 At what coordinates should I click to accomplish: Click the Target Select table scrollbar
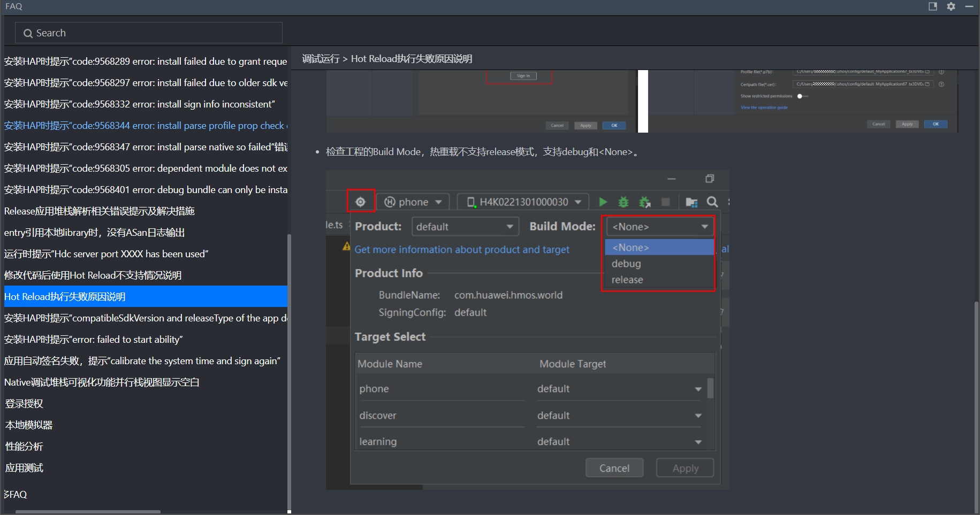[710, 388]
